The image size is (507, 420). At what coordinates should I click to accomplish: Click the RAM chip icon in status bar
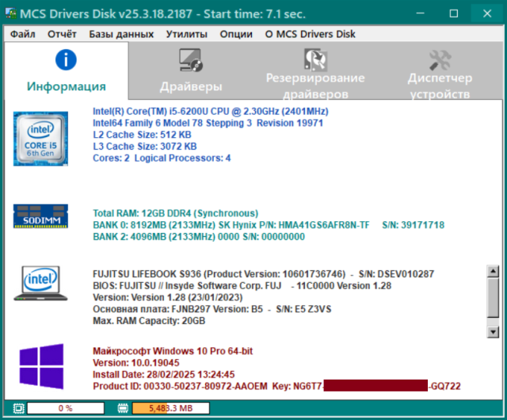pyautogui.click(x=123, y=408)
